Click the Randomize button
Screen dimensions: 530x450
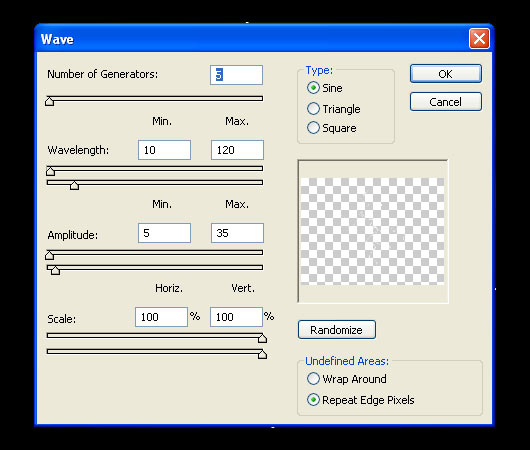click(337, 330)
